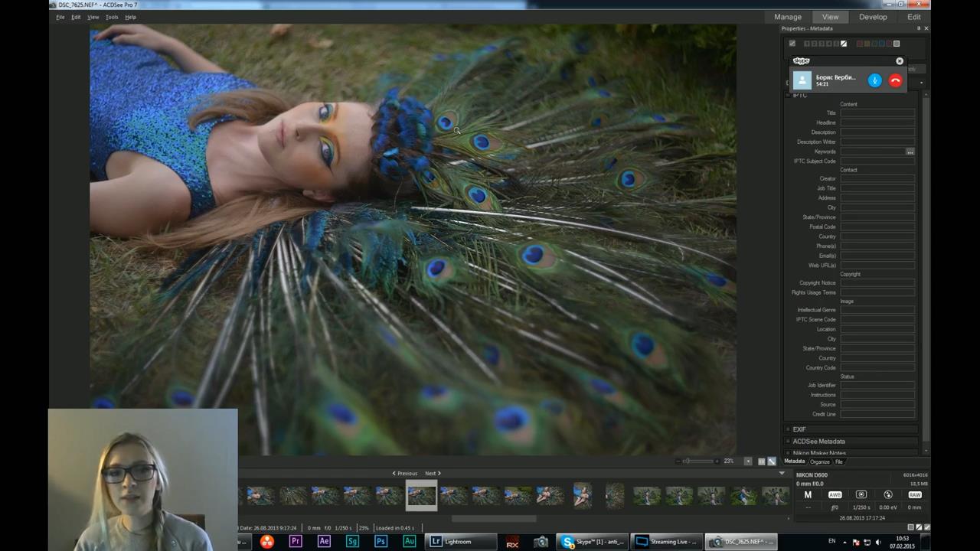This screenshot has height=551, width=980.
Task: Open After Effects from the taskbar
Action: 324,542
